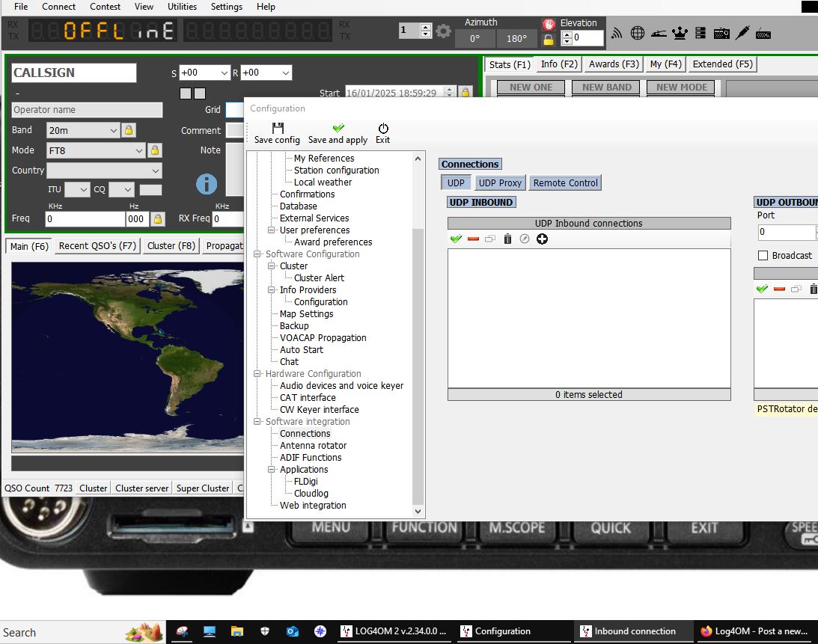818x644 pixels.
Task: Click the crown icon in top toolbar
Action: coord(680,34)
